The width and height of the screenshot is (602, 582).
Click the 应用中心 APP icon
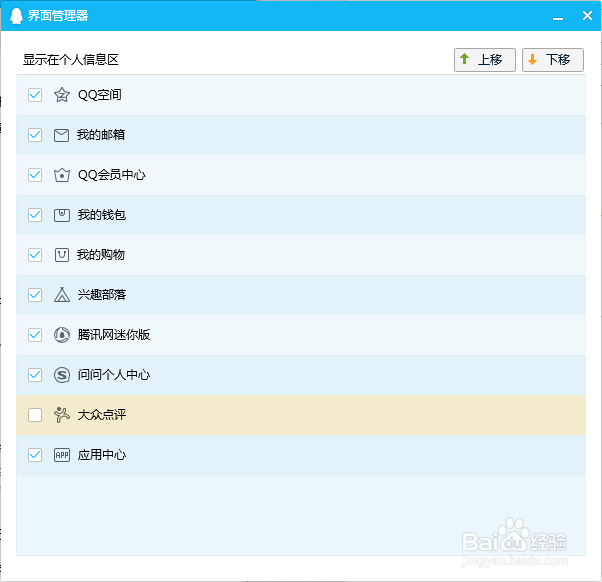click(x=61, y=455)
